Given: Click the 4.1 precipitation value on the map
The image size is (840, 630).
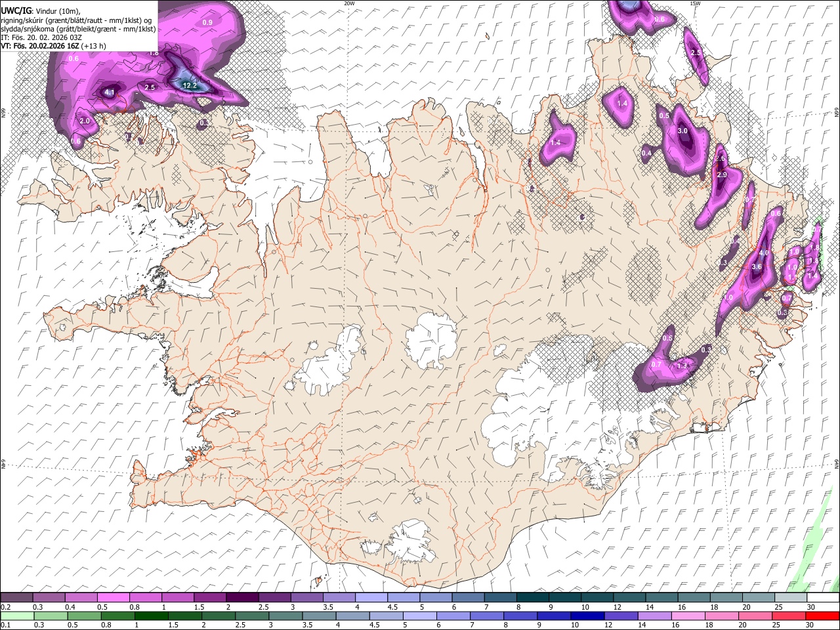Looking at the screenshot, I should tap(110, 93).
